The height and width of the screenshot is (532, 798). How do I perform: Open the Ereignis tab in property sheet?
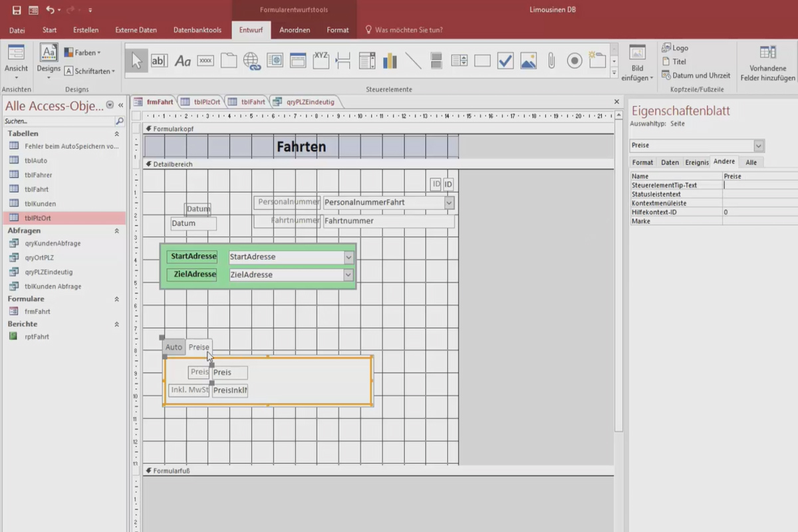pyautogui.click(x=696, y=162)
